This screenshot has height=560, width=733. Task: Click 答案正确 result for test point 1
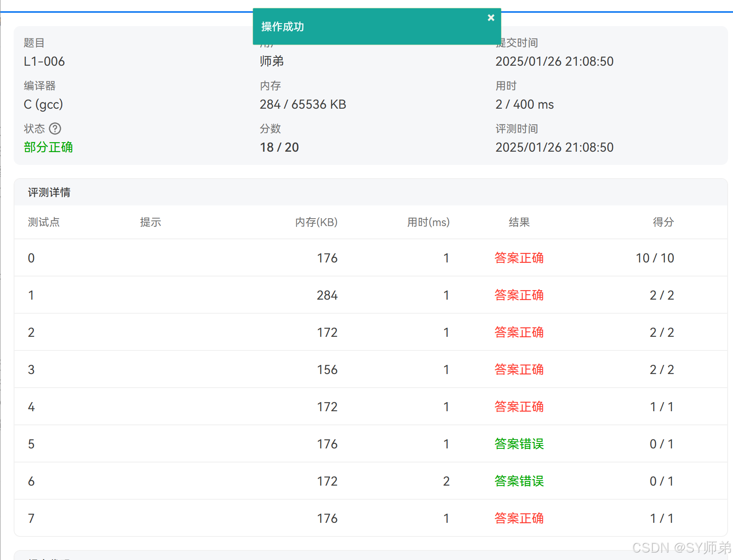click(519, 295)
